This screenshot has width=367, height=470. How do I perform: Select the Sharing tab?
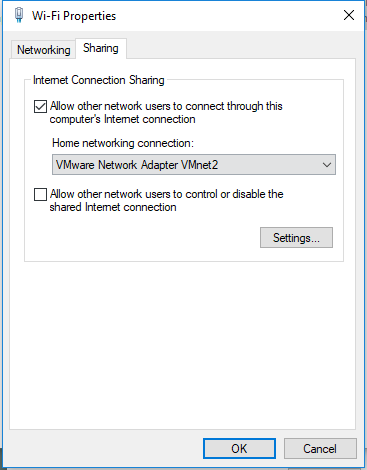coord(101,48)
